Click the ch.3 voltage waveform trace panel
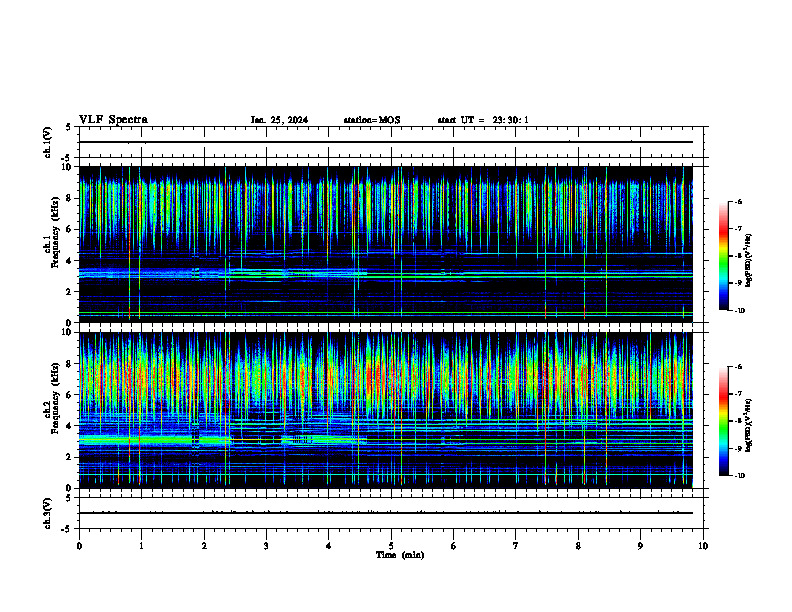Screen dimensions: 792x612 391,513
